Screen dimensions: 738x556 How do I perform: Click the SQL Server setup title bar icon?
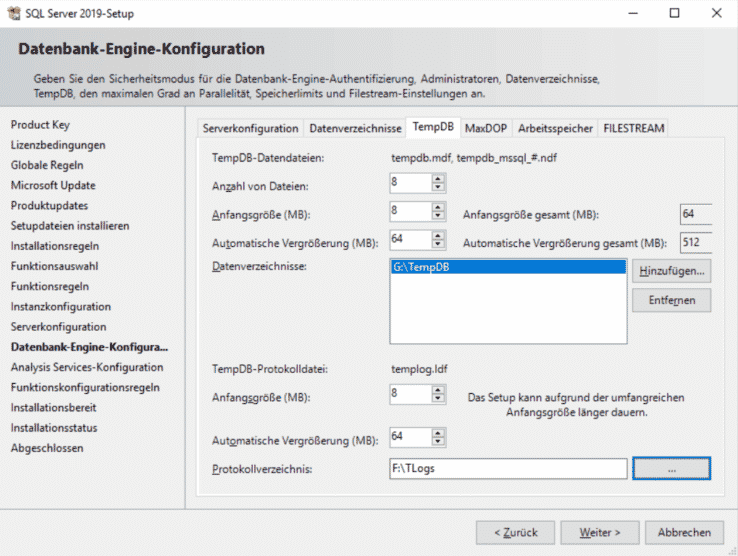(14, 13)
